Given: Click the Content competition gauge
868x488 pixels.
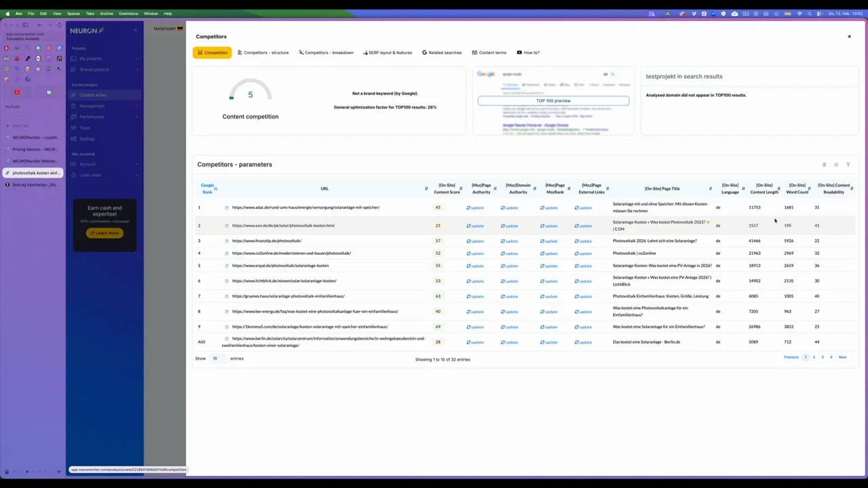Looking at the screenshot, I should [250, 95].
